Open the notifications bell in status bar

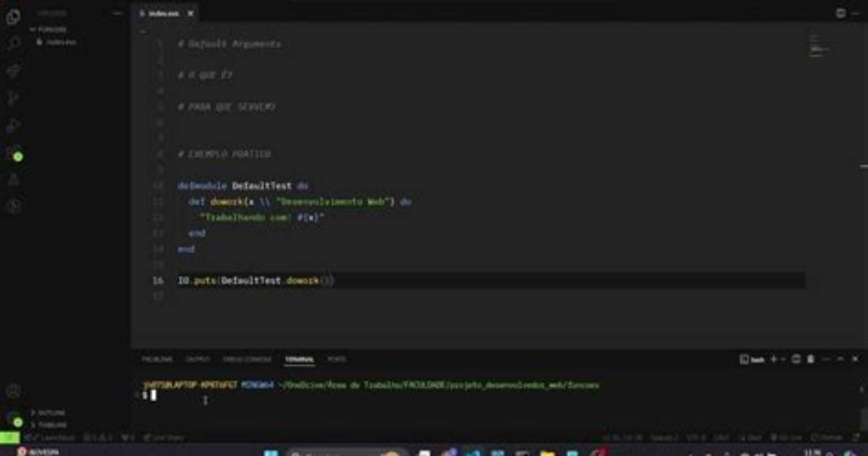pos(856,438)
